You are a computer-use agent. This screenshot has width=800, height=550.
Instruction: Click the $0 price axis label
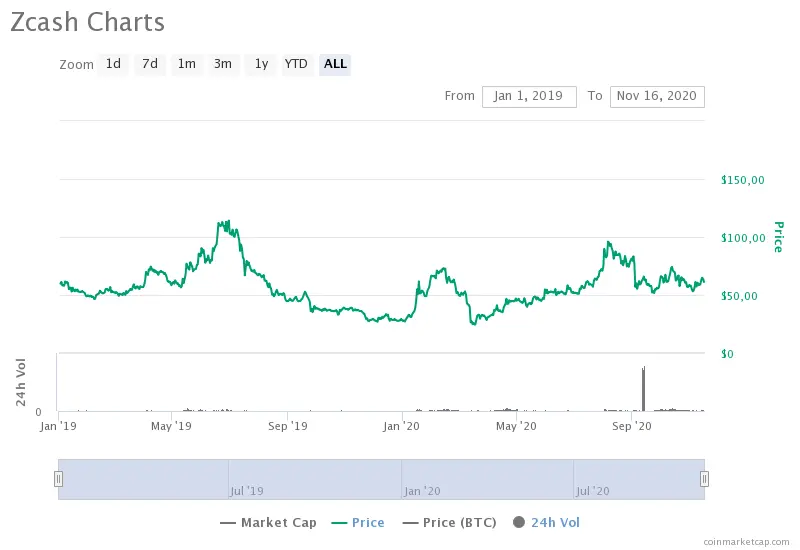727,354
